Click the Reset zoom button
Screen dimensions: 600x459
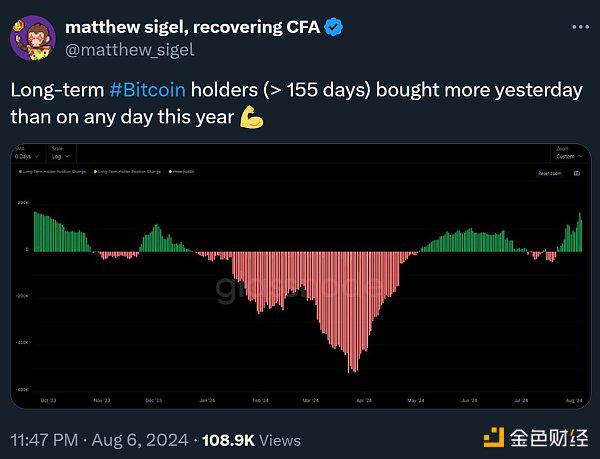click(551, 173)
